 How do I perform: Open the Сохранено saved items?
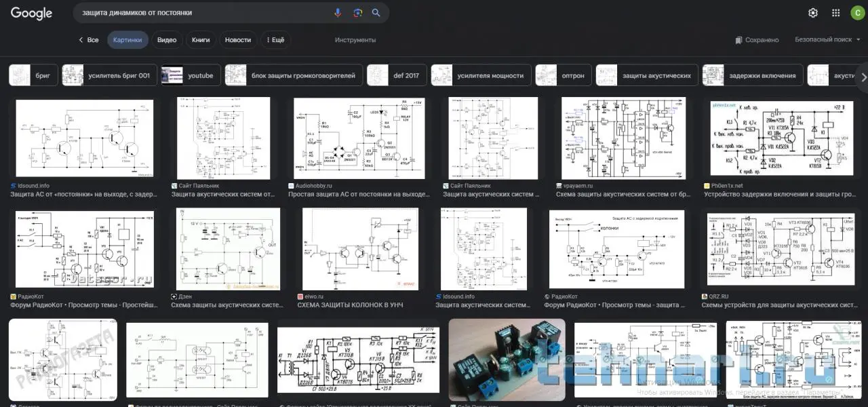757,40
